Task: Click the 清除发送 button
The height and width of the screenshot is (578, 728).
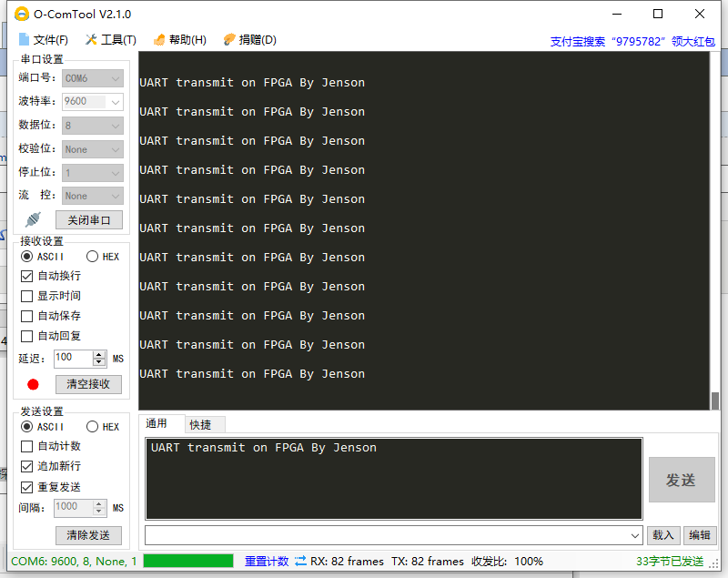Action: [88, 535]
